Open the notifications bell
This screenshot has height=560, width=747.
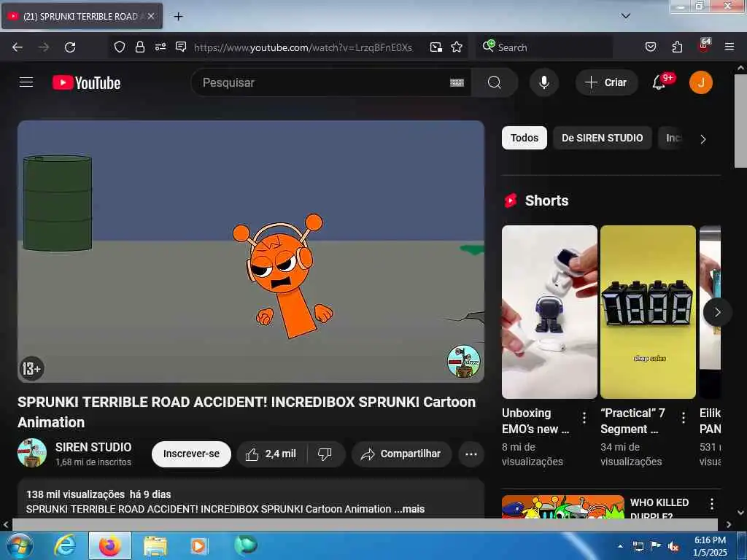point(659,82)
